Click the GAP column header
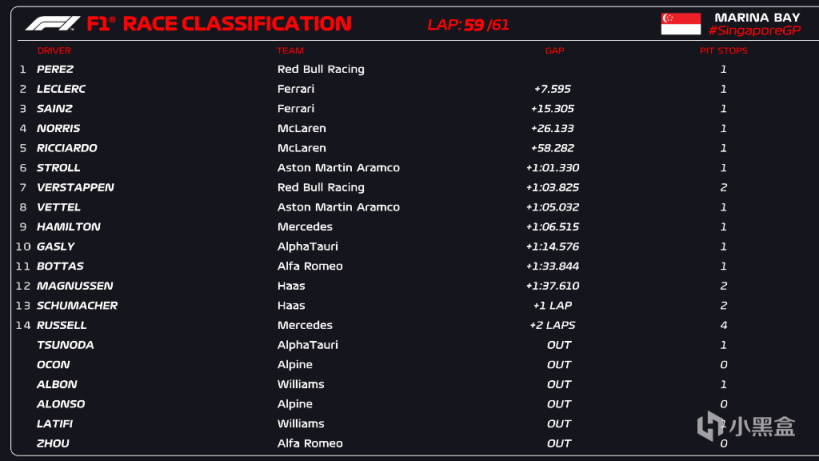 click(x=554, y=50)
